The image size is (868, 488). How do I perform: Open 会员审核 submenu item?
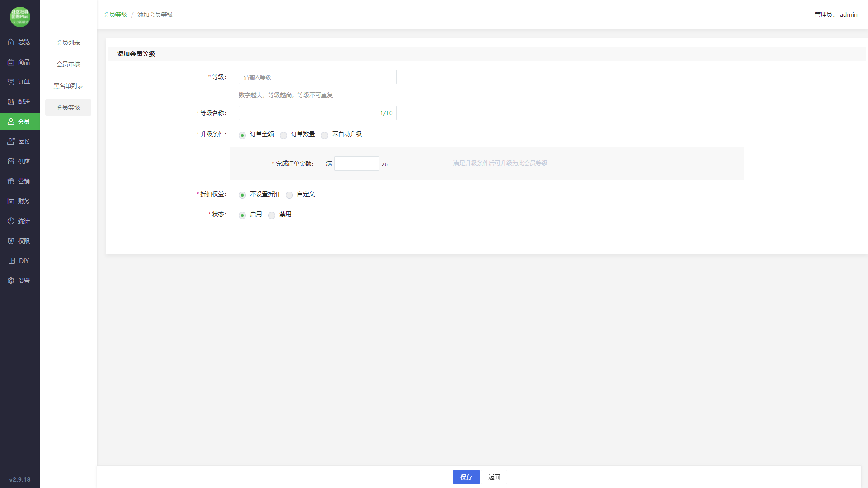pos(68,64)
